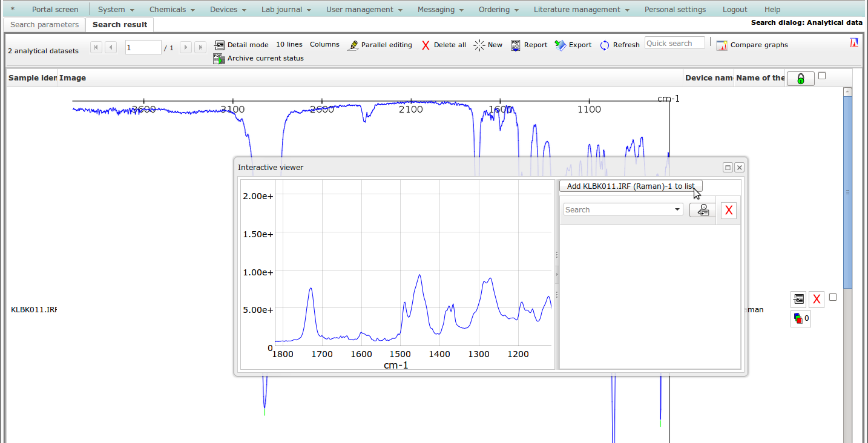Image resolution: width=868 pixels, height=443 pixels.
Task: Click the green lock icon in the header
Action: (x=800, y=79)
